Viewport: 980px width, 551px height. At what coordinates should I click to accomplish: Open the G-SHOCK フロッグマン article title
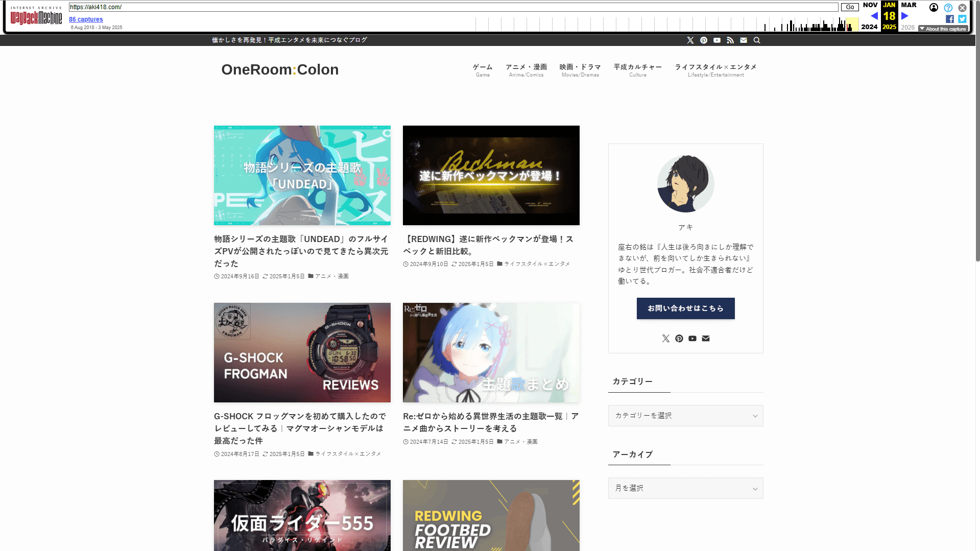(x=300, y=428)
